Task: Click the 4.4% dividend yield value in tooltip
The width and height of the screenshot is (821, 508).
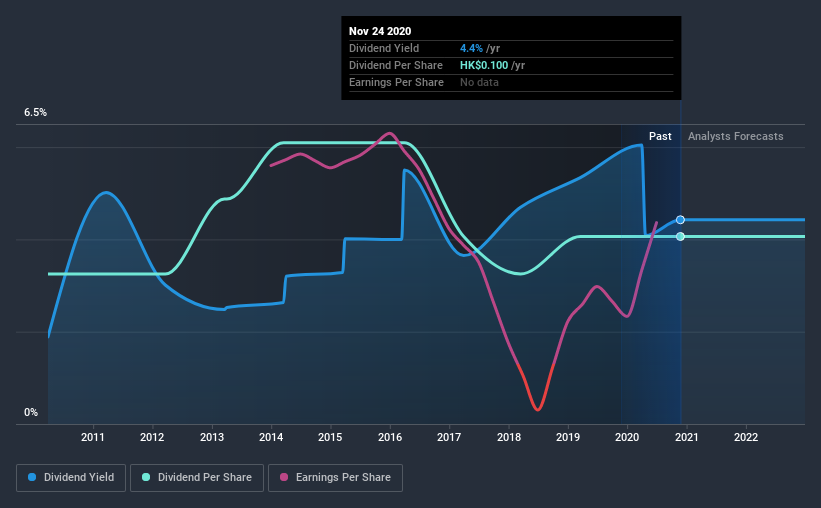Action: pos(471,48)
